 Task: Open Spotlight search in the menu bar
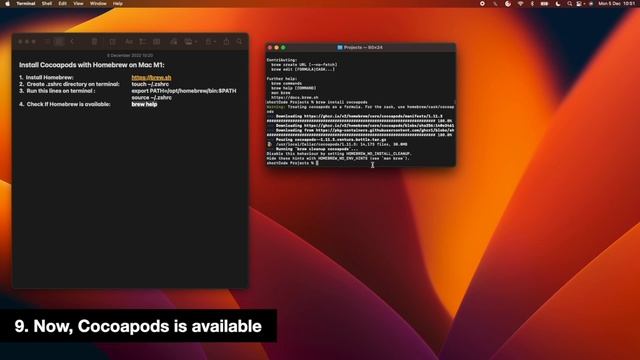tap(569, 3)
